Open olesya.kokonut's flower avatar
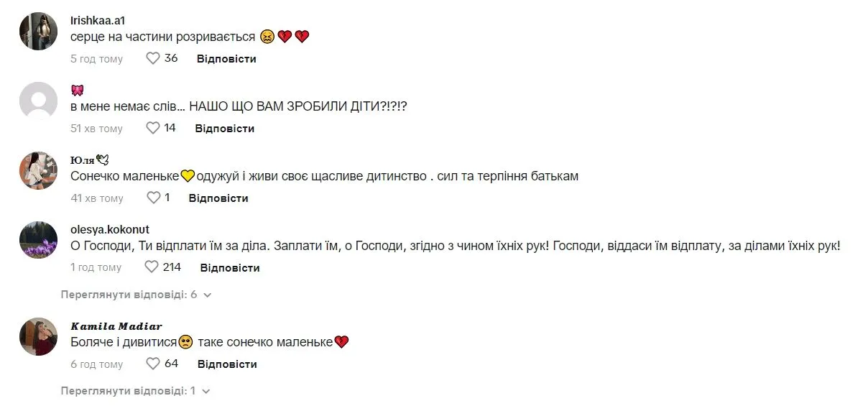 pyautogui.click(x=38, y=241)
